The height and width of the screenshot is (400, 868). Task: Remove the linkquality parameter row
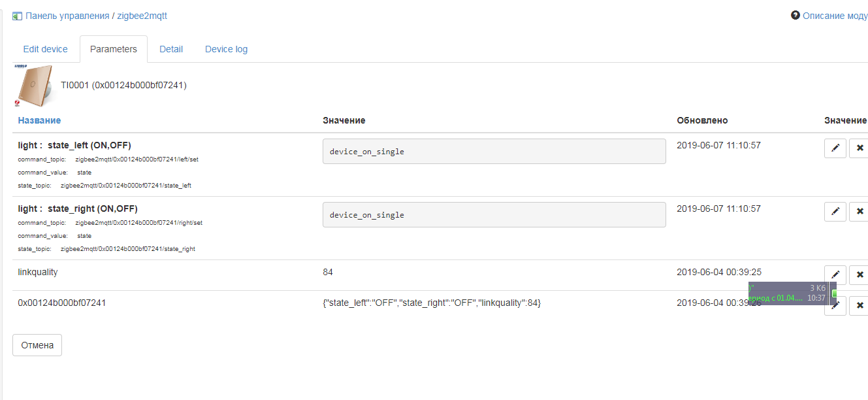pos(859,275)
